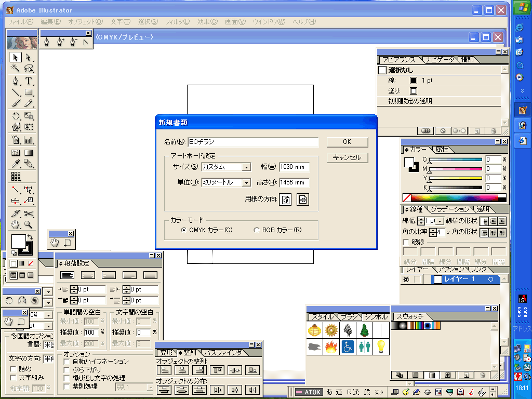Click the キャンセル button

pyautogui.click(x=347, y=157)
